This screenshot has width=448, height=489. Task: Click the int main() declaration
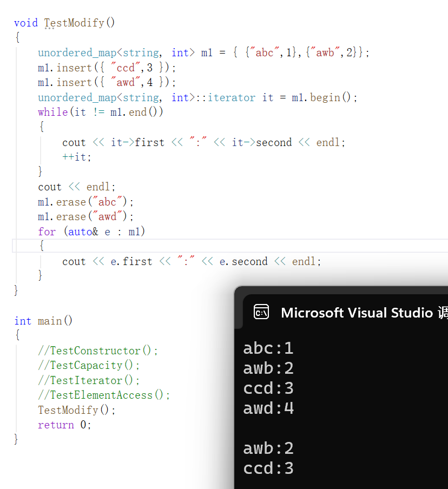coord(43,321)
